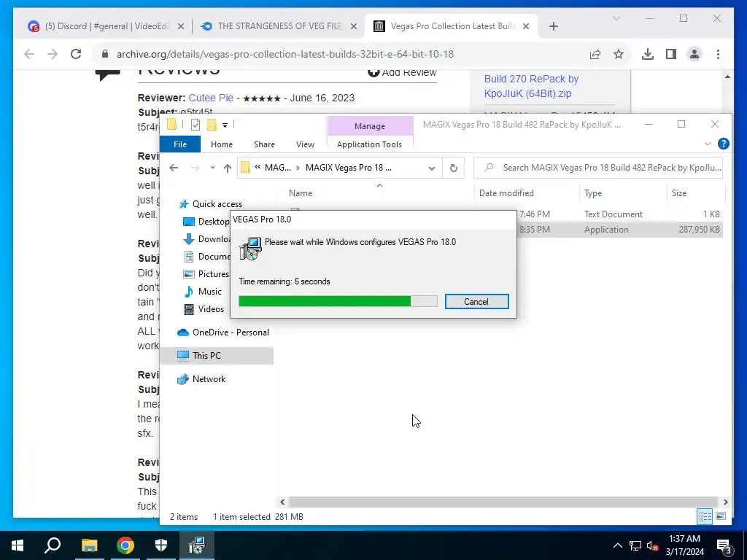The width and height of the screenshot is (747, 560).
Task: Reload the archive.org page
Action: click(76, 54)
